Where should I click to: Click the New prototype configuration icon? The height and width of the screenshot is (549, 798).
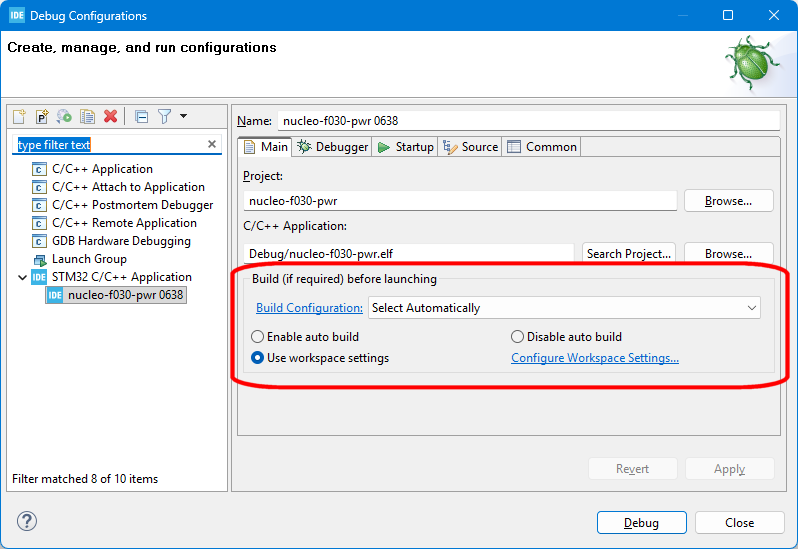[42, 117]
